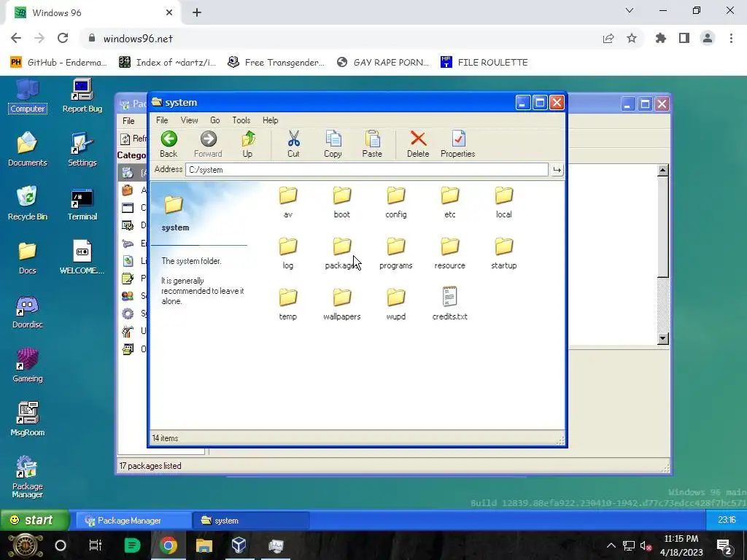
Task: Select the log folder
Action: coord(287,253)
